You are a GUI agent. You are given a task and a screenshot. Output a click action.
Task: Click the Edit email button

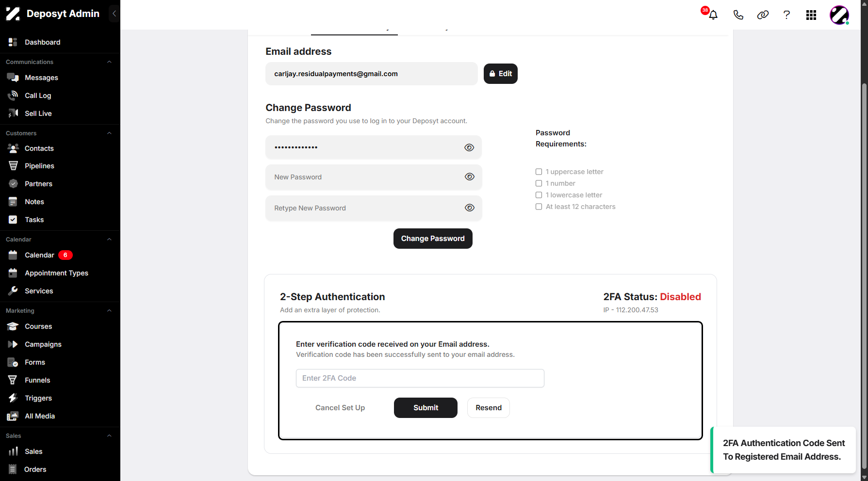501,74
